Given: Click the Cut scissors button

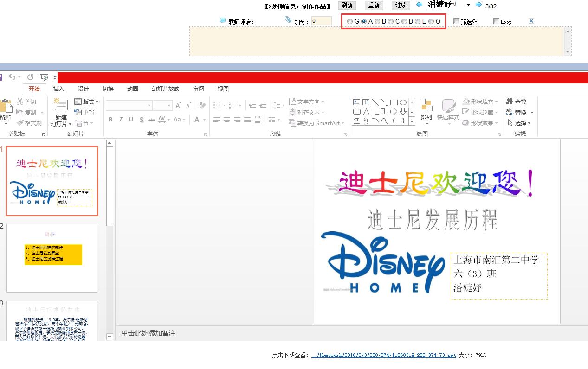Looking at the screenshot, I should pyautogui.click(x=26, y=102).
